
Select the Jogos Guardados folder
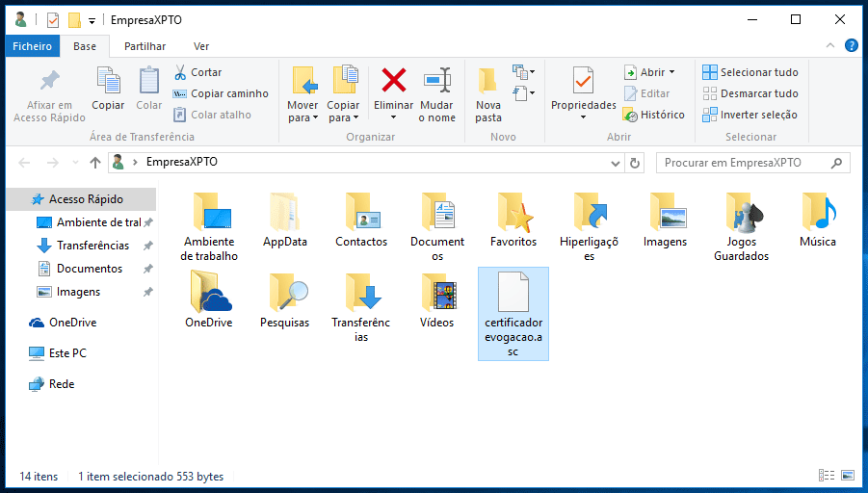(741, 227)
